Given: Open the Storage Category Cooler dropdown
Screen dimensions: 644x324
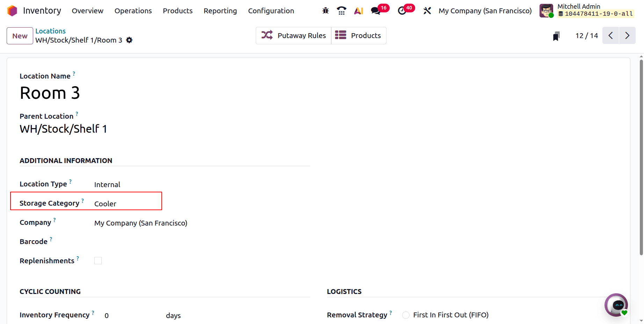Looking at the screenshot, I should [x=126, y=204].
